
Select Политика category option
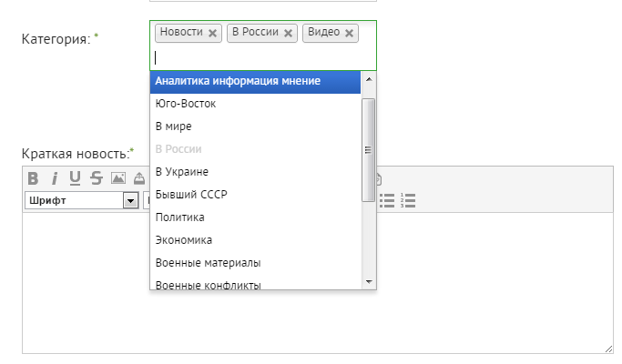pyautogui.click(x=179, y=217)
